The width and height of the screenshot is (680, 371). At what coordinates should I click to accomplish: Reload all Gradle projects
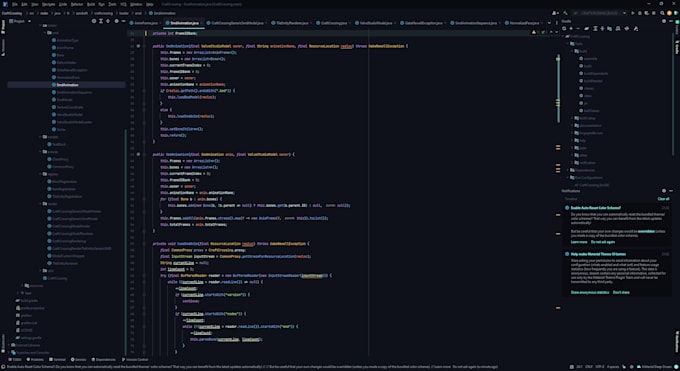coord(564,29)
